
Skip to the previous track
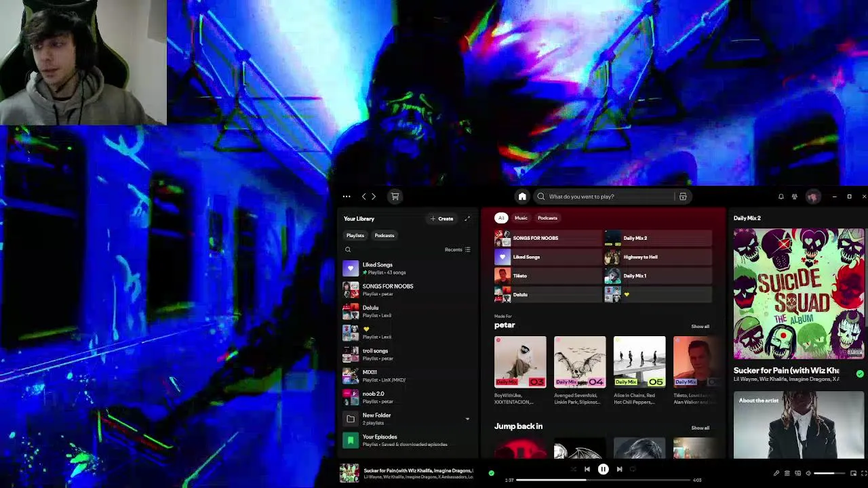point(587,469)
